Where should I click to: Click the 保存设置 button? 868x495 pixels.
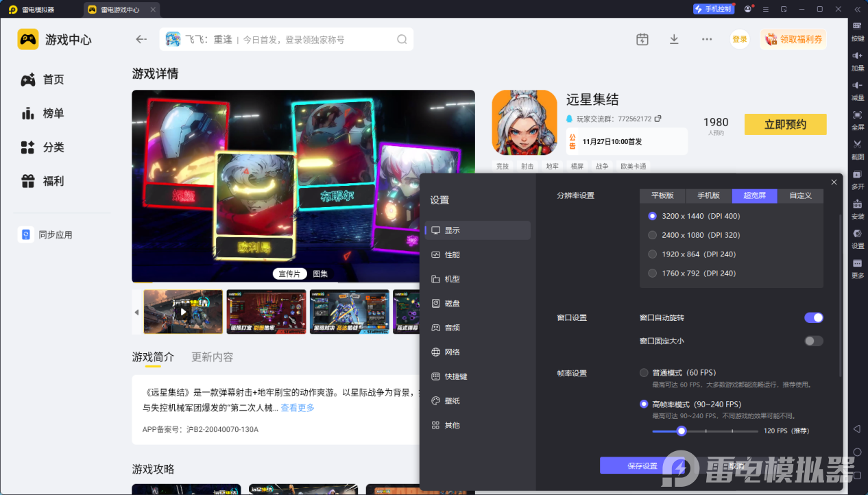pos(642,466)
